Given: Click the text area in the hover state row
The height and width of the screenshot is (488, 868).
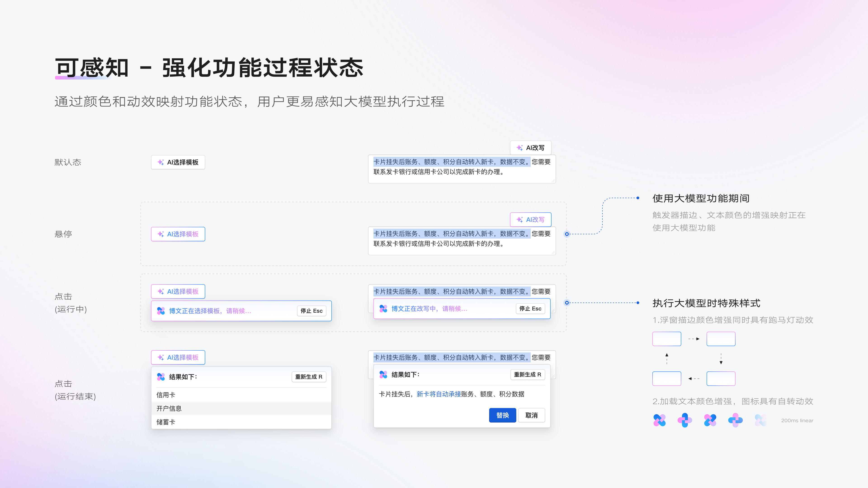Looking at the screenshot, I should pyautogui.click(x=462, y=241).
